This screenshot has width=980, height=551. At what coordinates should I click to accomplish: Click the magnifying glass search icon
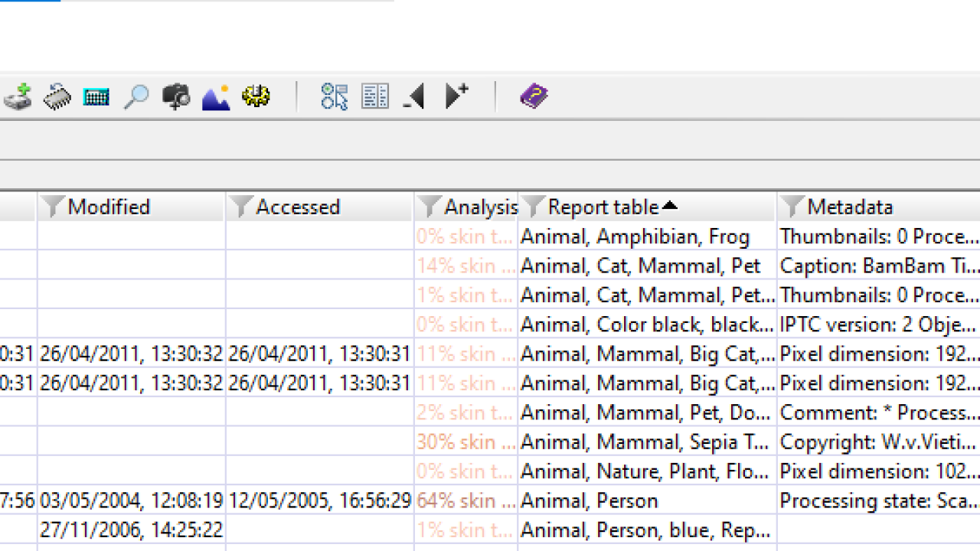coord(136,97)
